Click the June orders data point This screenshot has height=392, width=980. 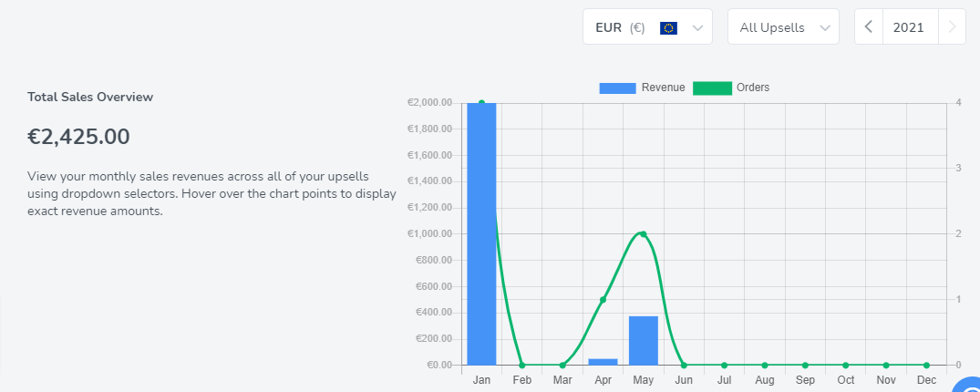pyautogui.click(x=684, y=366)
